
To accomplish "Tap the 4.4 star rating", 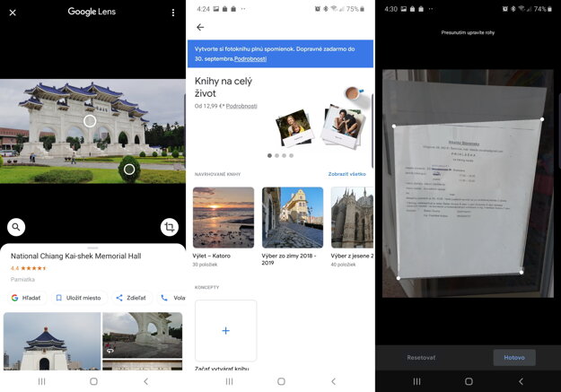I will pos(29,268).
